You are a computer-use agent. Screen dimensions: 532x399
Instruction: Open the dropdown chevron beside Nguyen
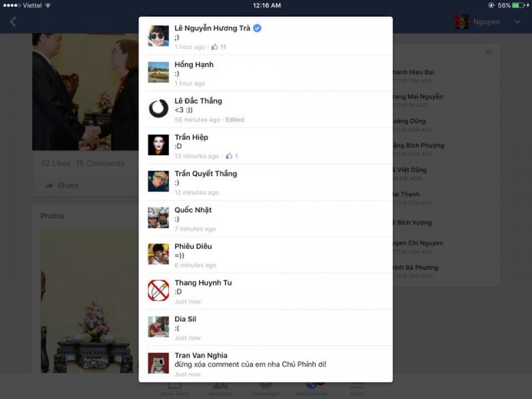[x=517, y=22]
